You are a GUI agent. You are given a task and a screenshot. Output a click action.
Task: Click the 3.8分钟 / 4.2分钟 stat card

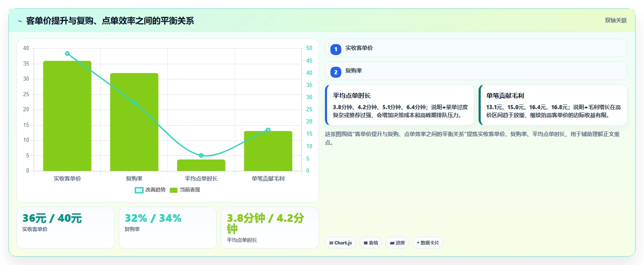pos(270,228)
